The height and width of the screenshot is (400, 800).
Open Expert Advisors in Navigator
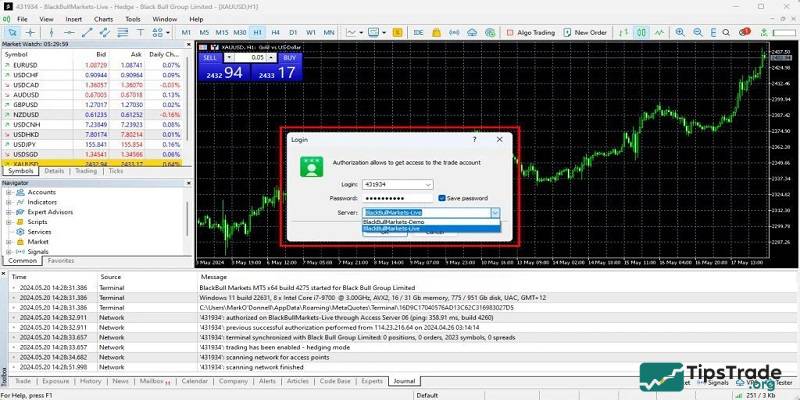point(50,212)
